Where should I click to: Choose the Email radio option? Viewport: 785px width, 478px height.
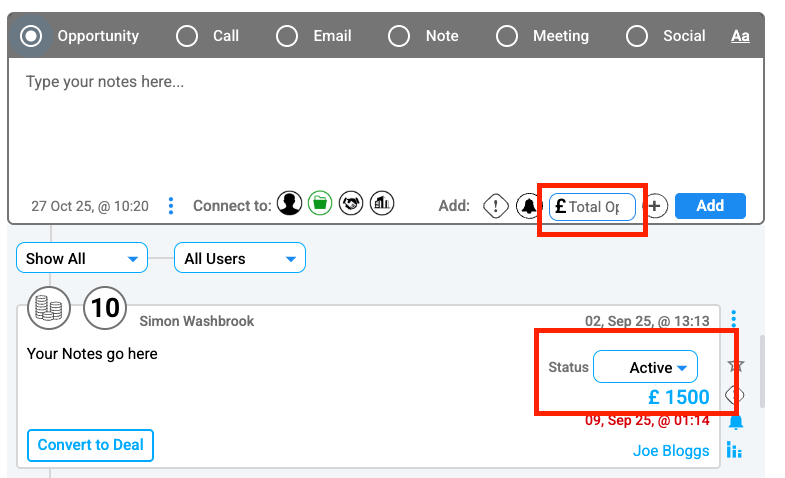[x=287, y=36]
